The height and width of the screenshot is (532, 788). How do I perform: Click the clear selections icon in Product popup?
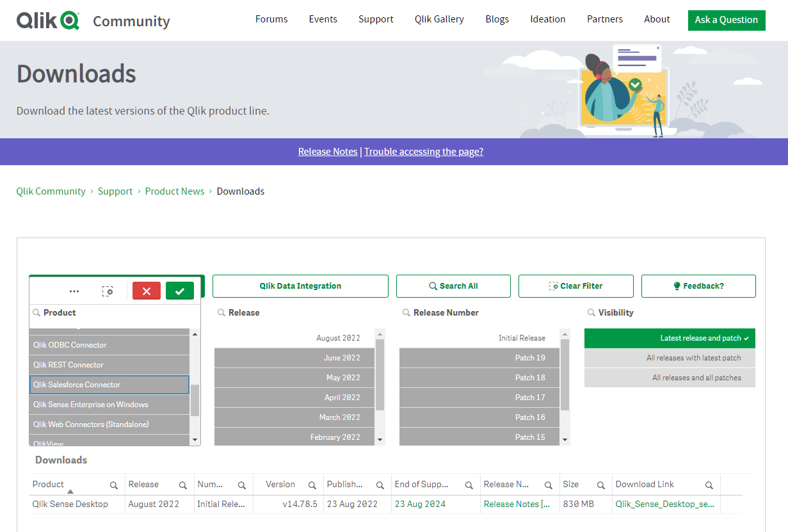[108, 290]
